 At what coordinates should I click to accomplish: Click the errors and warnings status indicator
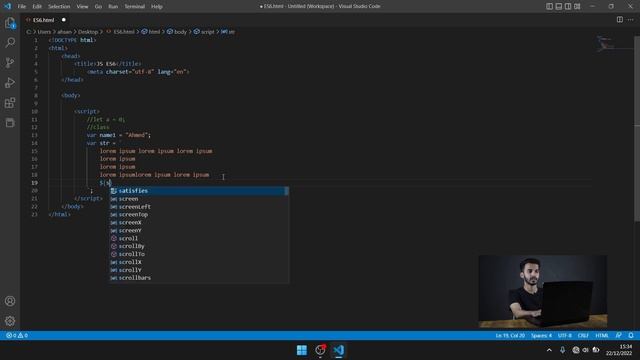pos(17,335)
